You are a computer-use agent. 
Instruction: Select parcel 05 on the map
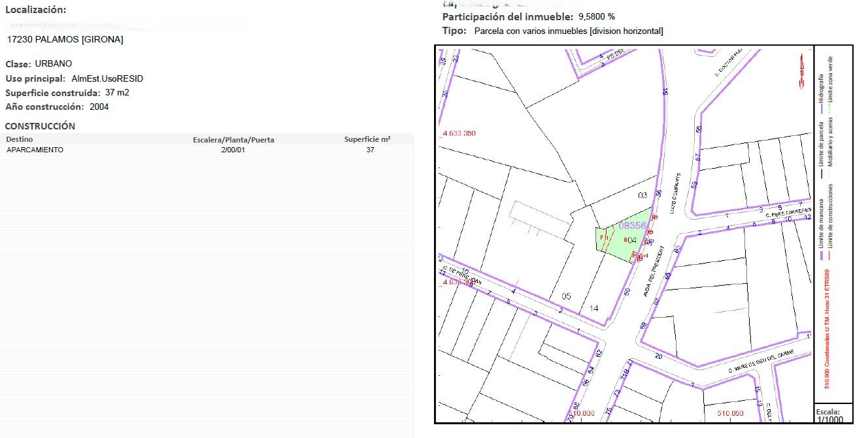point(566,296)
